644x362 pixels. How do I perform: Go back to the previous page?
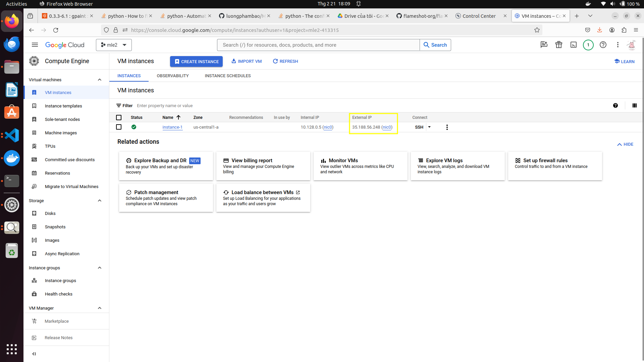32,30
